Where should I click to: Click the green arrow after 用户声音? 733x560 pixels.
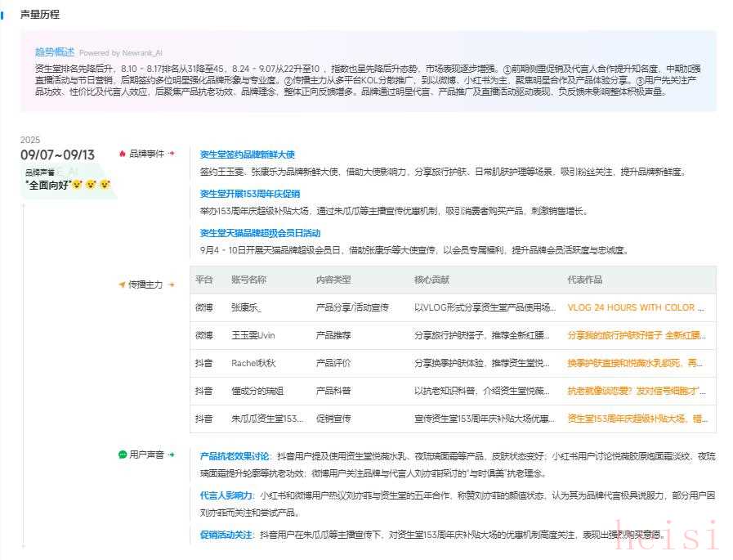pyautogui.click(x=172, y=455)
